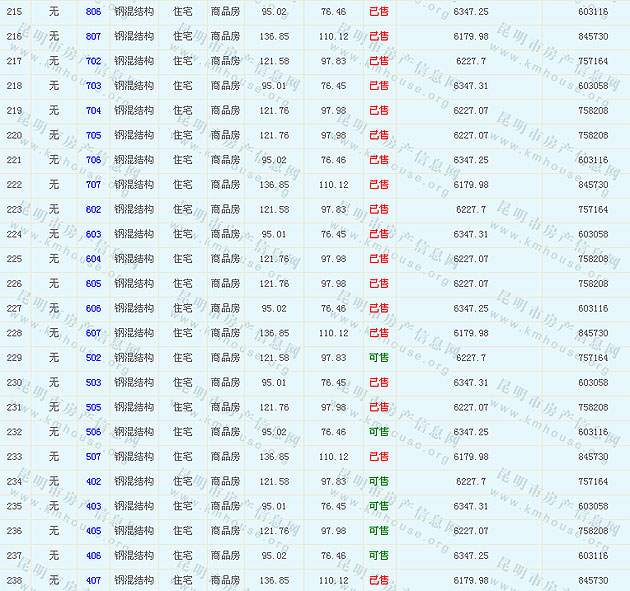Click 可售 status in row 229

(378, 358)
